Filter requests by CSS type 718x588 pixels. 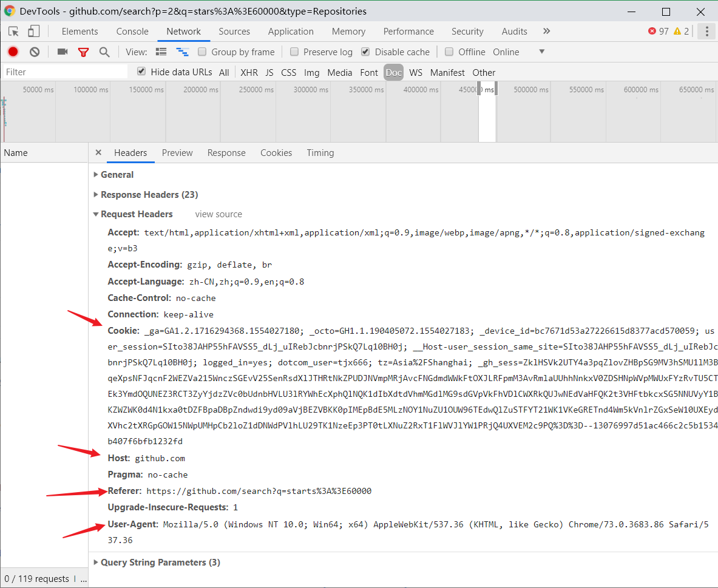tap(288, 72)
